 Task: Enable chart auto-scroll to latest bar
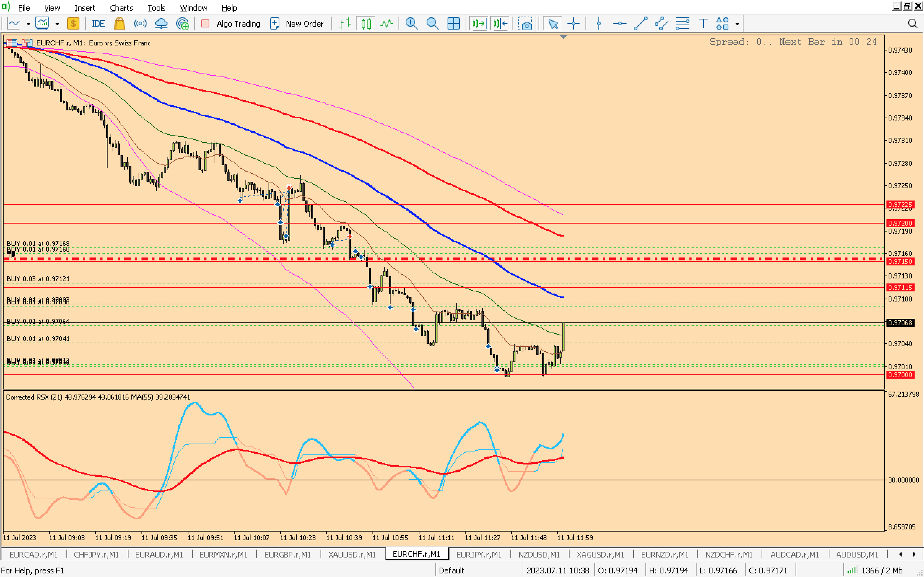(479, 24)
